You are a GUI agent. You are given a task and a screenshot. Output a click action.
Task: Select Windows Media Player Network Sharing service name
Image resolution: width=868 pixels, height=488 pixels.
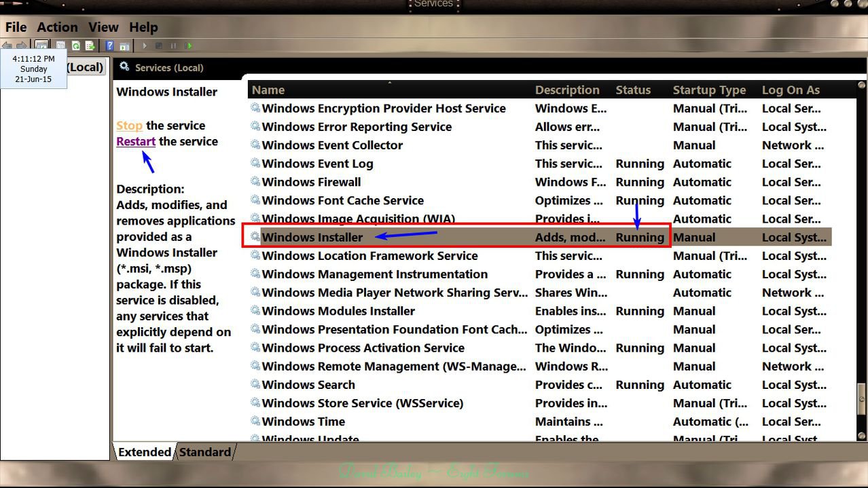click(395, 293)
